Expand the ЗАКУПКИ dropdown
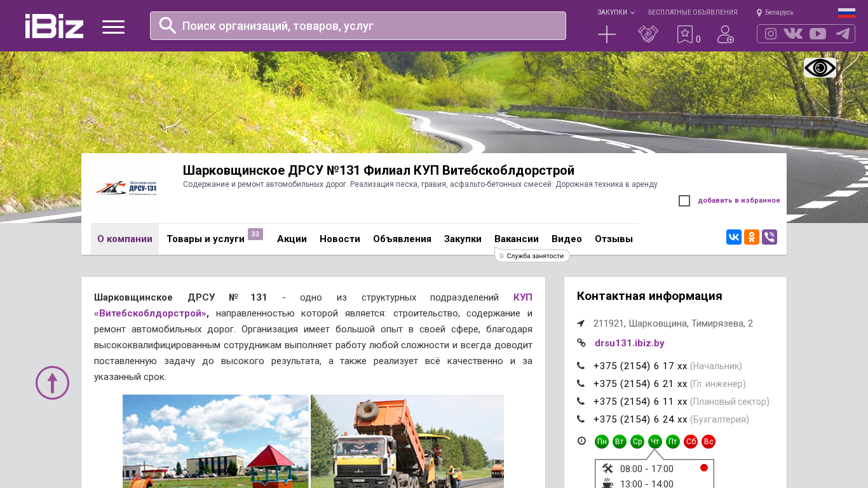868x488 pixels. (616, 12)
